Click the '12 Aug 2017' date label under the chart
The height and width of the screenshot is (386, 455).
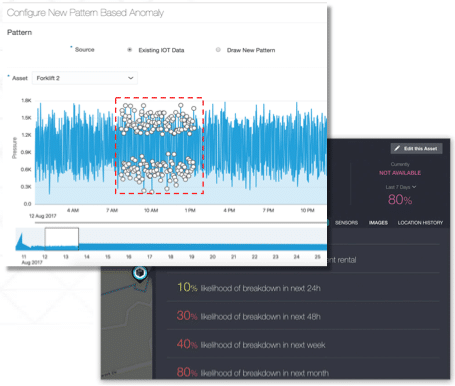tap(43, 216)
